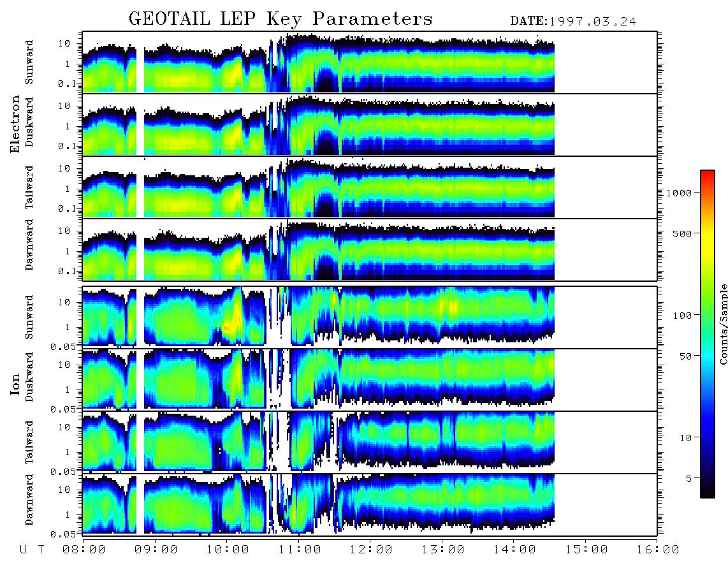Select the color bar '1000' tick label

(679, 193)
